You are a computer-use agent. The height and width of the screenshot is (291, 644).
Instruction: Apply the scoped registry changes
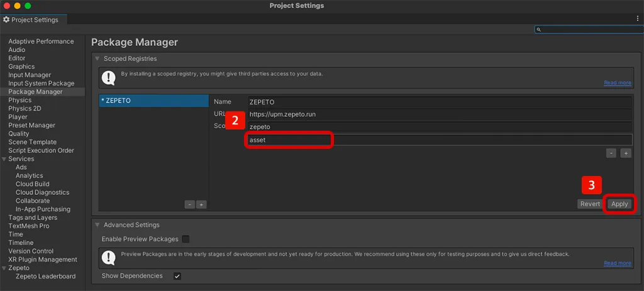[619, 204]
